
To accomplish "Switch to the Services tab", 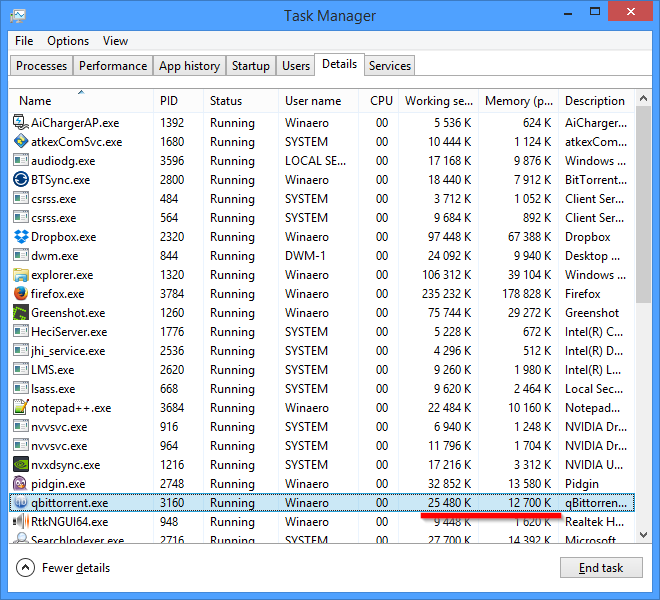I will [x=390, y=66].
